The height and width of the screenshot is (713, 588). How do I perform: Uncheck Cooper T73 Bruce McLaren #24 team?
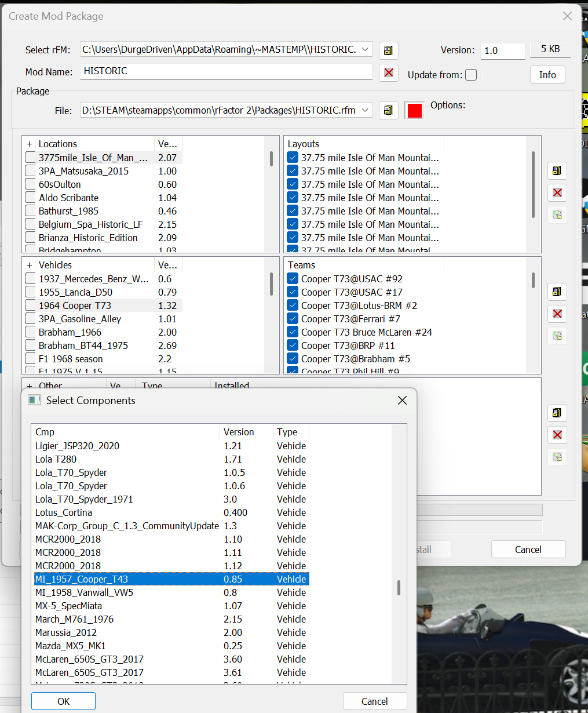(293, 332)
